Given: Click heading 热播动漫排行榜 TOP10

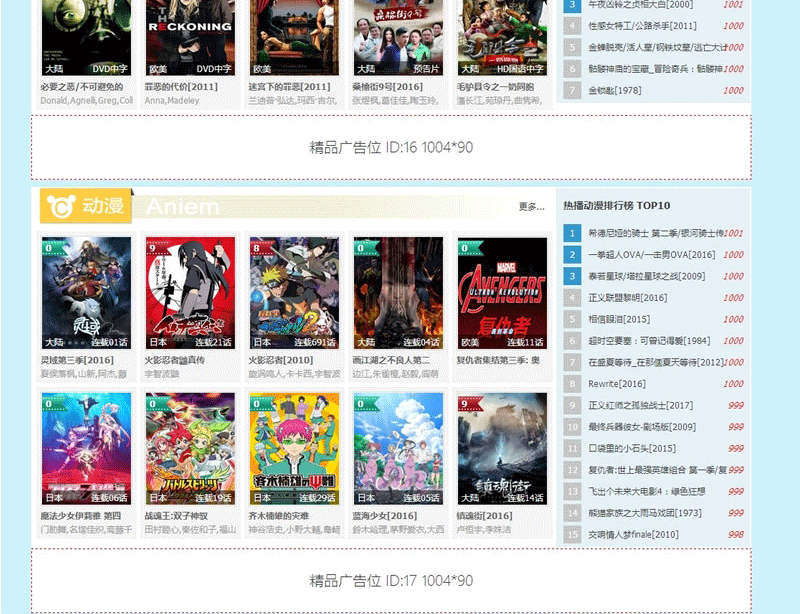Looking at the screenshot, I should (x=617, y=206).
